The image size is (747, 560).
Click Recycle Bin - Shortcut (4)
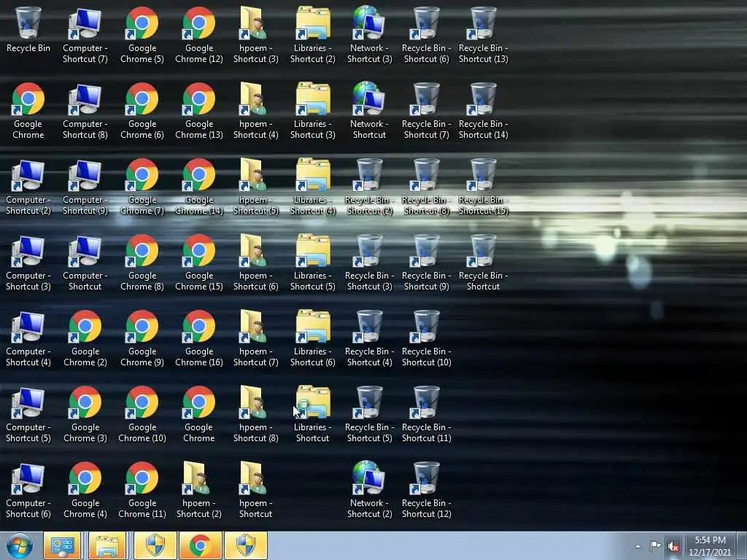(x=369, y=338)
